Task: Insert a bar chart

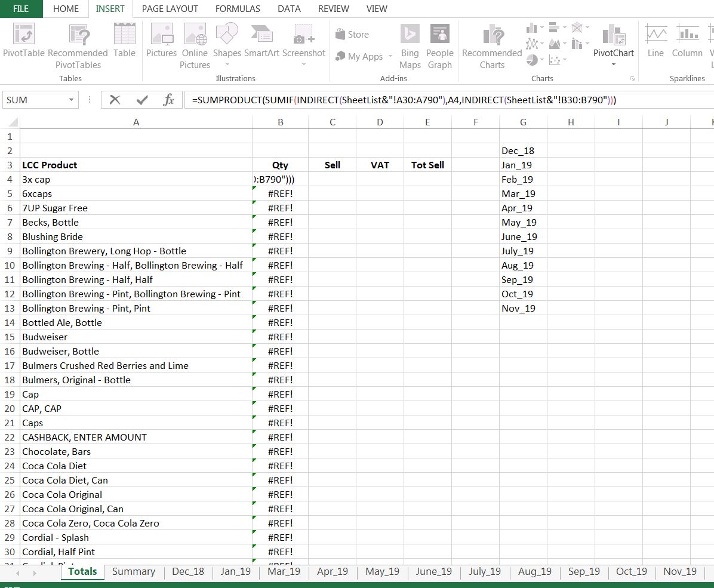Action: tap(554, 27)
